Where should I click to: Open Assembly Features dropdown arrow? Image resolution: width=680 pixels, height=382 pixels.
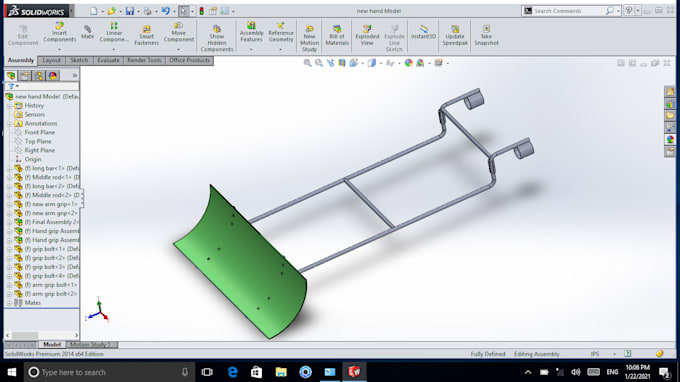[x=251, y=49]
